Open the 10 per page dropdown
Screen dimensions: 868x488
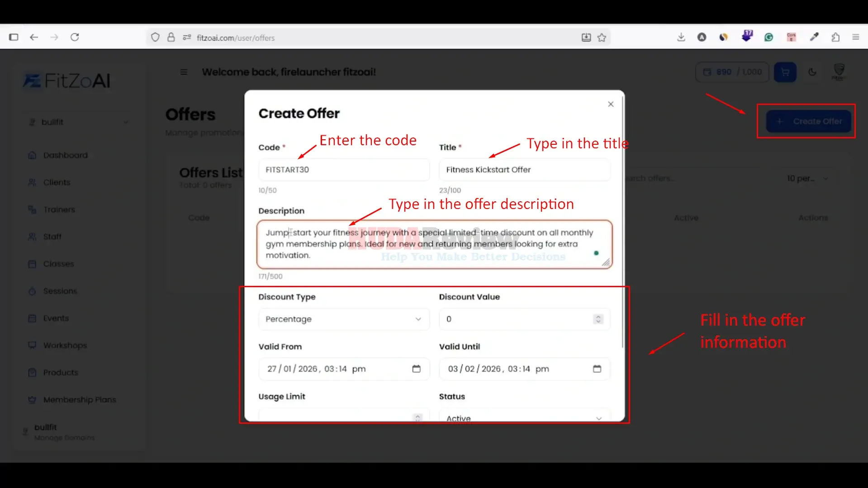[x=808, y=179]
